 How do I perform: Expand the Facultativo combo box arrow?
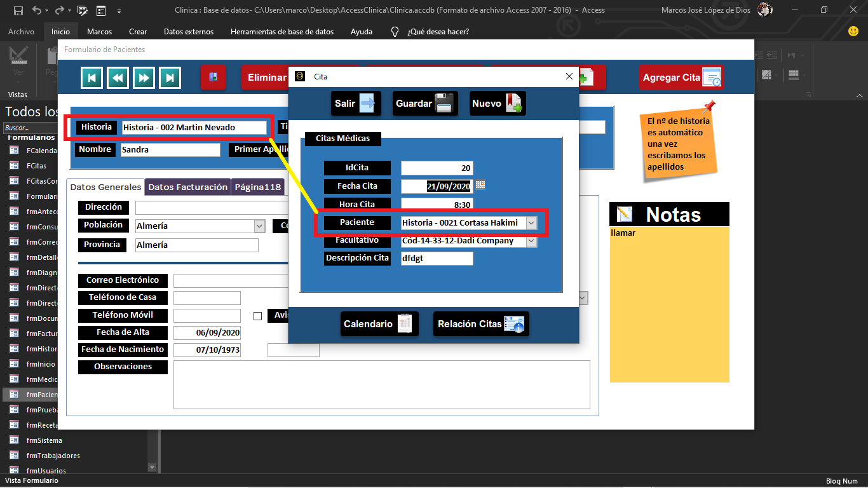coord(531,241)
